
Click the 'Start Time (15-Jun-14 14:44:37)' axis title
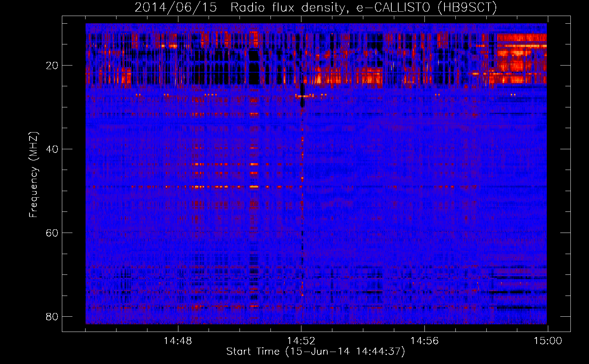click(316, 352)
